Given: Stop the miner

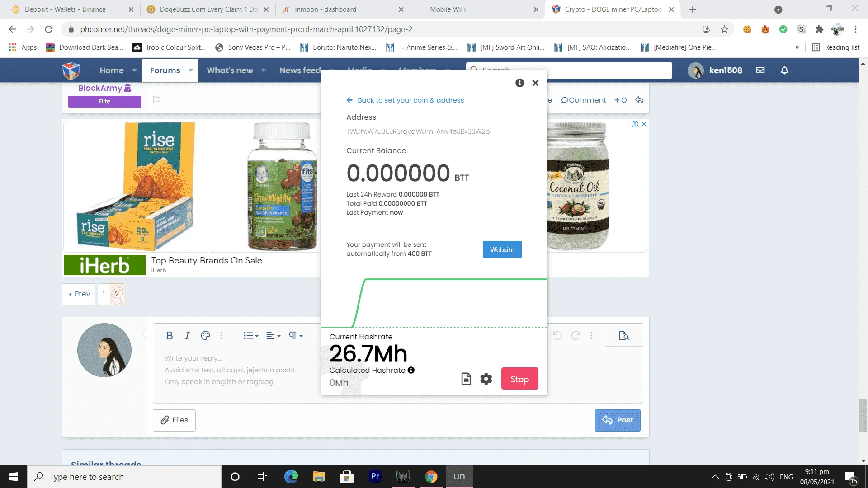Looking at the screenshot, I should (519, 379).
